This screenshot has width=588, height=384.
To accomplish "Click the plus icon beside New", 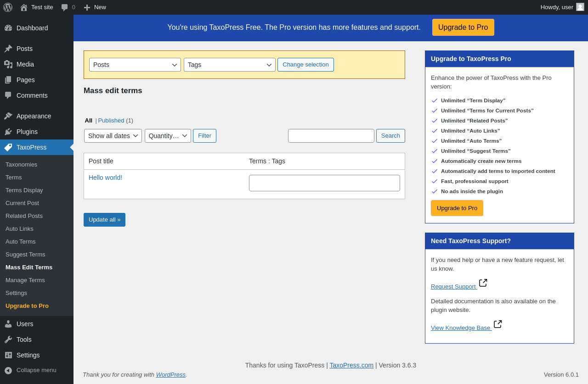I will (87, 7).
